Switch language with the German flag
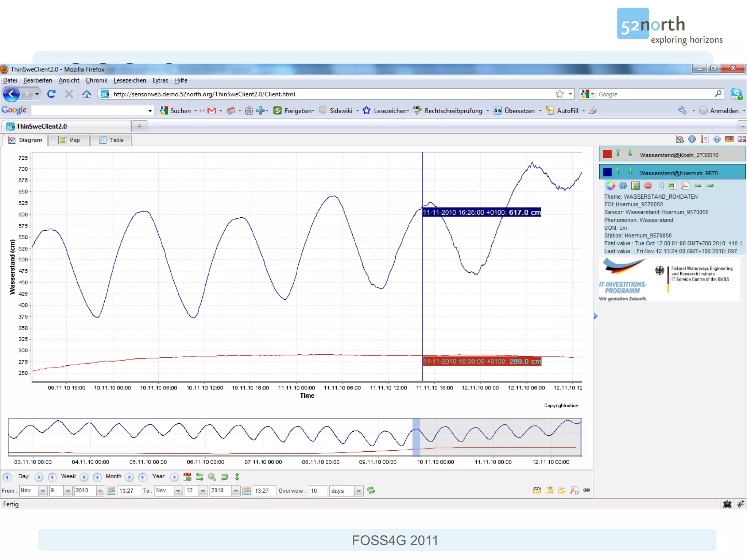Image resolution: width=747 pixels, height=560 pixels. click(729, 139)
